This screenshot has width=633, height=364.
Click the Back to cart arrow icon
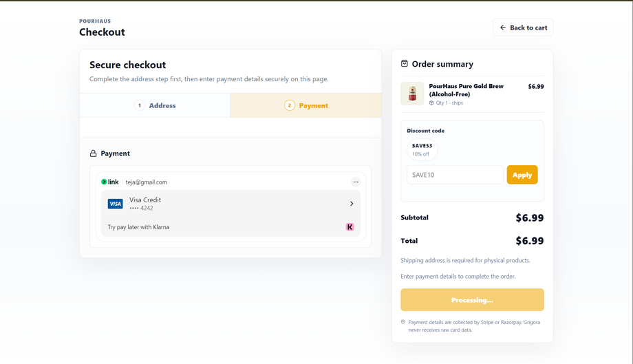502,28
